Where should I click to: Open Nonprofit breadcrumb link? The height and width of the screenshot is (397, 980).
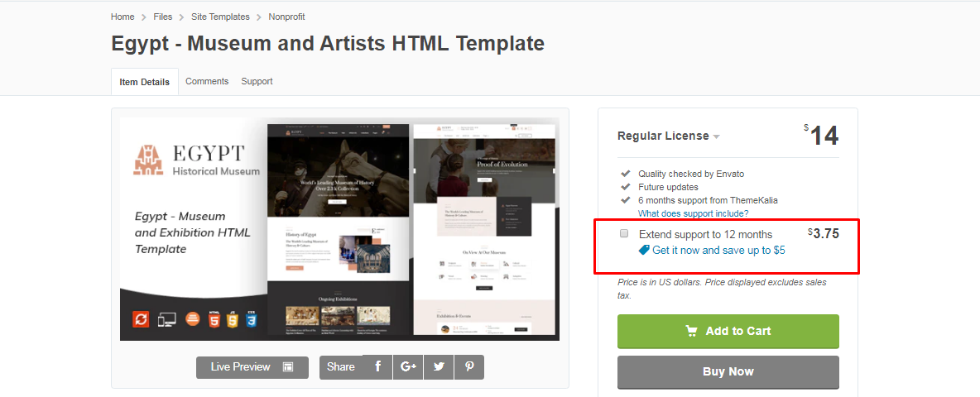click(287, 17)
